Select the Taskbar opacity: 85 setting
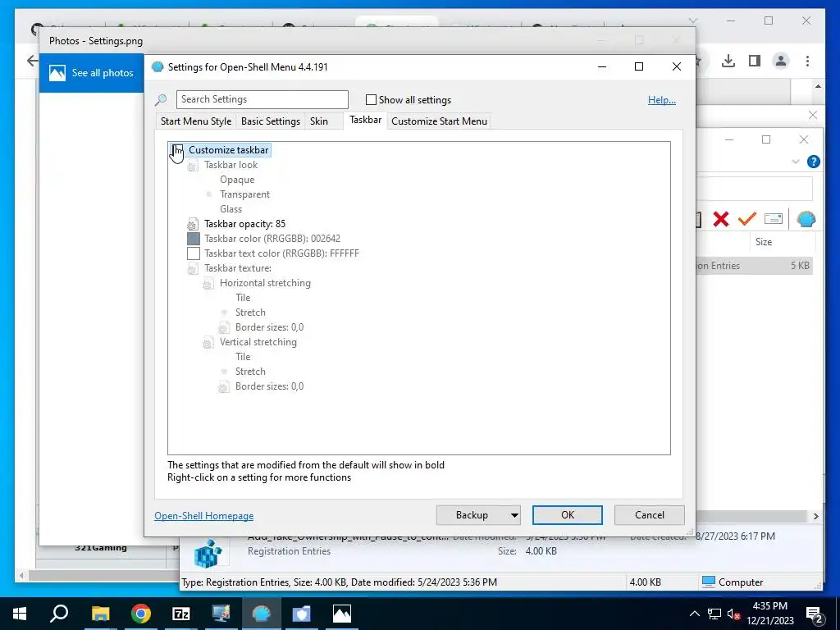 click(x=244, y=225)
